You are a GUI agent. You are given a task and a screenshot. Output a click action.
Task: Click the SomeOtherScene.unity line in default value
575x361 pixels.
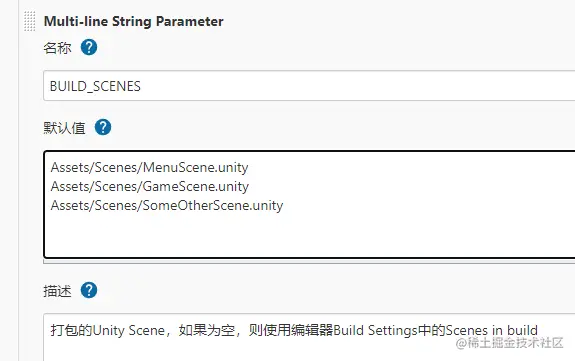(167, 205)
